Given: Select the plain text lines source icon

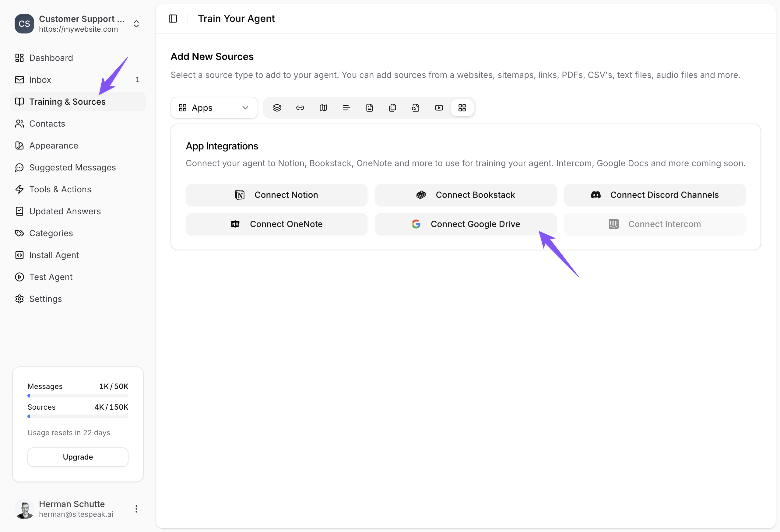Looking at the screenshot, I should (346, 108).
